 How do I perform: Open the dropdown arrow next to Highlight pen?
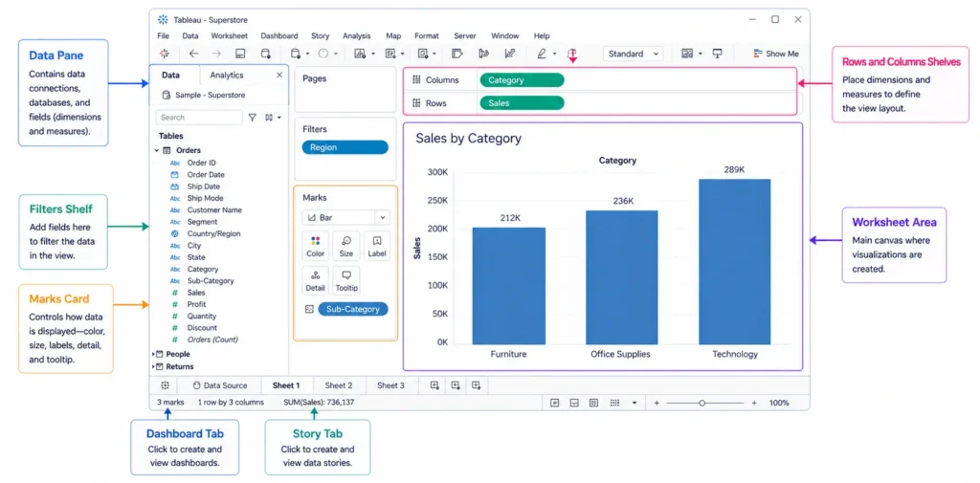(554, 54)
